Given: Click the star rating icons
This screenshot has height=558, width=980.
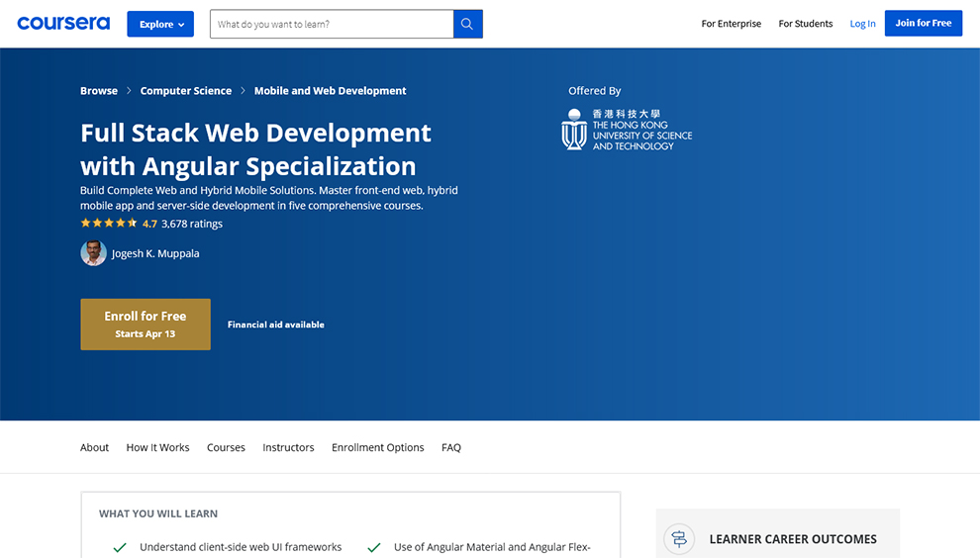Looking at the screenshot, I should point(109,224).
